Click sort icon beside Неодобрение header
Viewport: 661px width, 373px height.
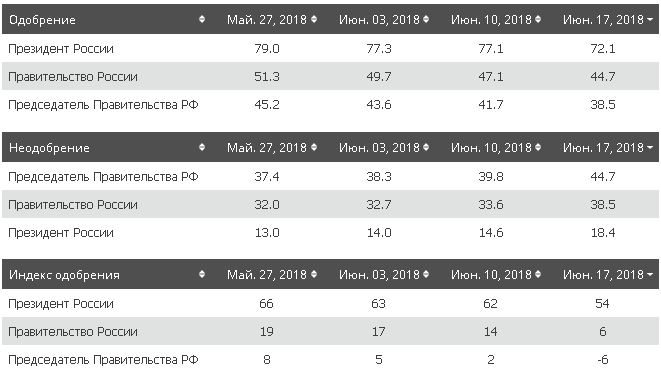click(x=202, y=147)
